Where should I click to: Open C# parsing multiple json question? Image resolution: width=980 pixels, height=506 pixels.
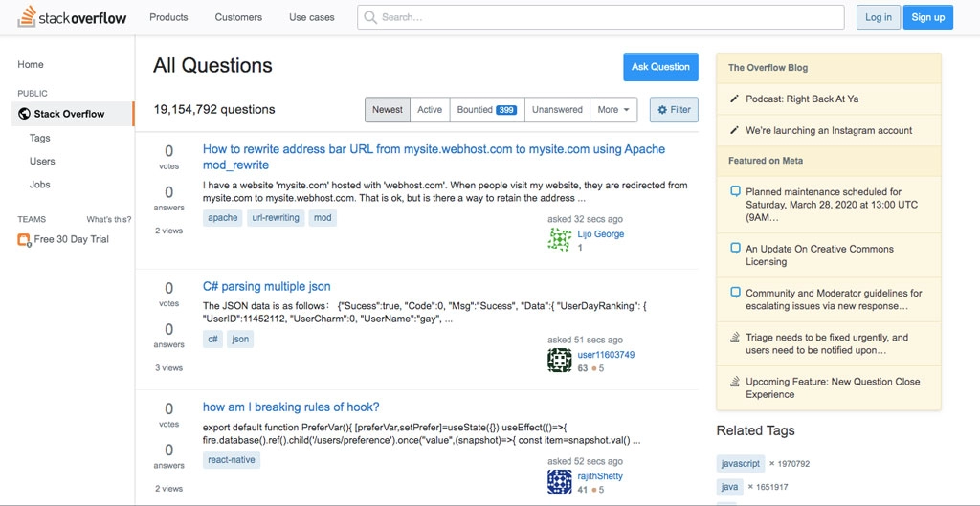click(267, 287)
